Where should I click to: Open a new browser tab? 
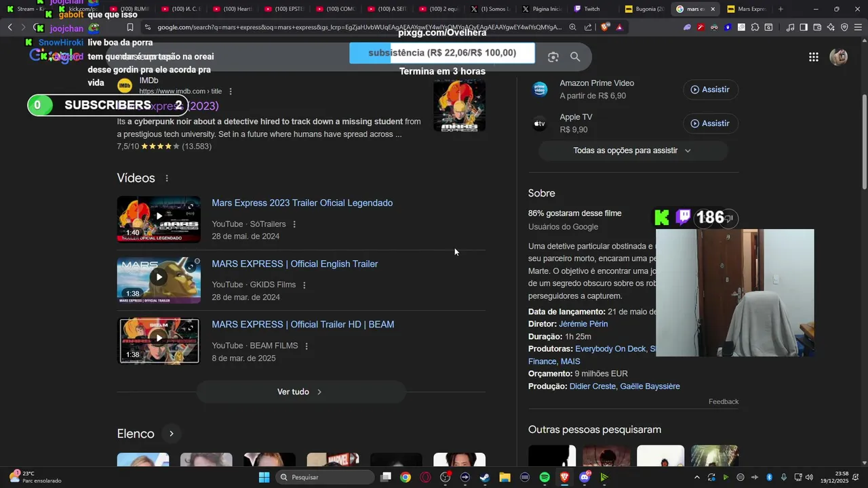tap(781, 9)
